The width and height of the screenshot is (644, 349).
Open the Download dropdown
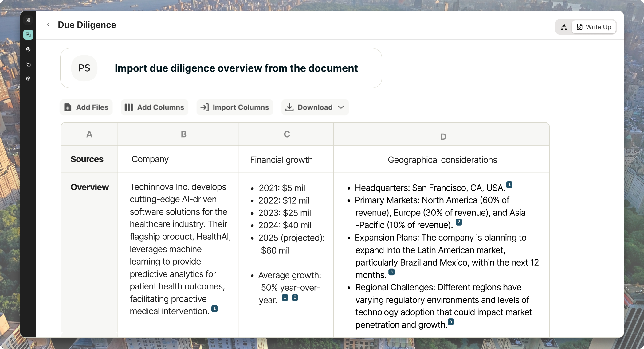point(315,107)
